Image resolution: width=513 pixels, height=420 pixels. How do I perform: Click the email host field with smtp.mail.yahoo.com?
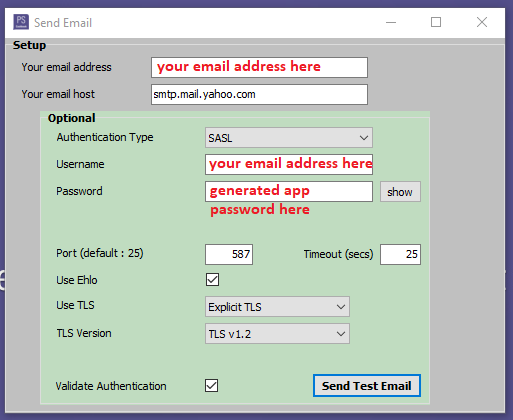(x=259, y=94)
